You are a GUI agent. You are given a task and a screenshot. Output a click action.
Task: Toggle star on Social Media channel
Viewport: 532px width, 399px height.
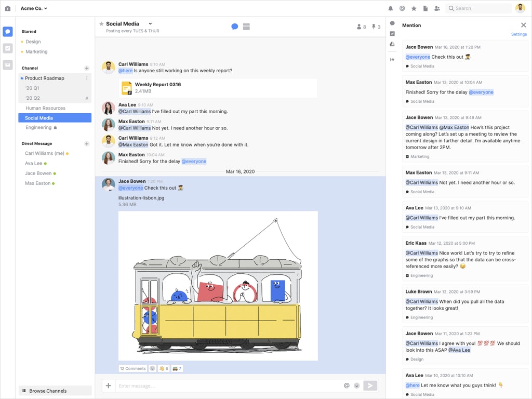coord(101,24)
